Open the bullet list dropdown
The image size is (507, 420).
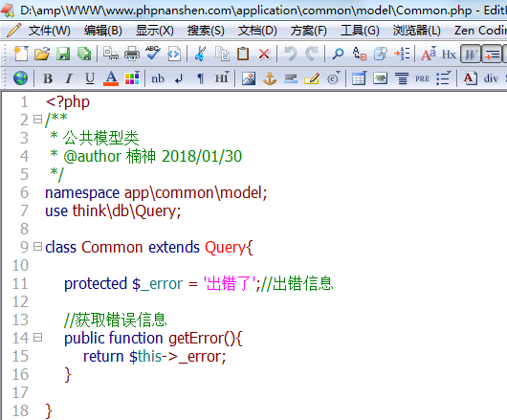pyautogui.click(x=443, y=78)
